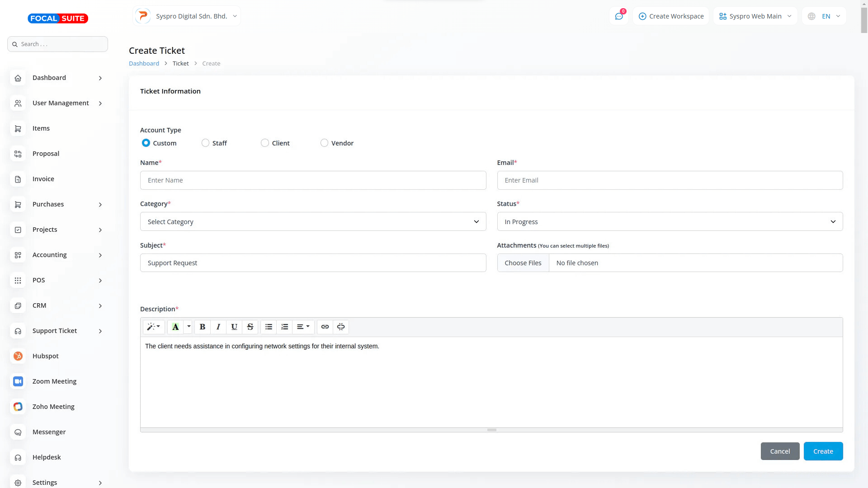Open the Helpdesk sidebar item
The image size is (868, 488).
[47, 457]
